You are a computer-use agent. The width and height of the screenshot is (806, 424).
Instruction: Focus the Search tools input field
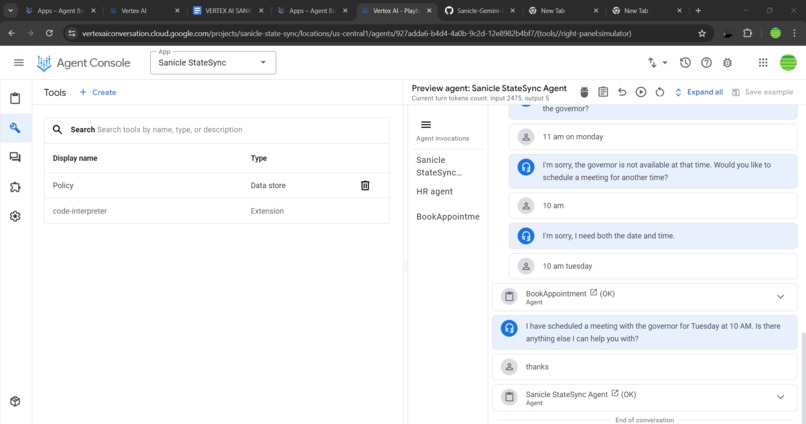216,130
